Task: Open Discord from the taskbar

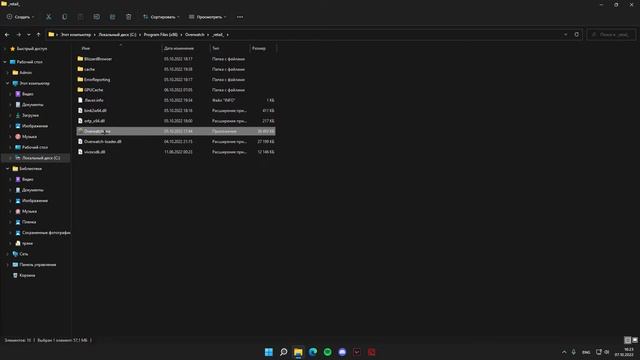Action: [x=342, y=352]
